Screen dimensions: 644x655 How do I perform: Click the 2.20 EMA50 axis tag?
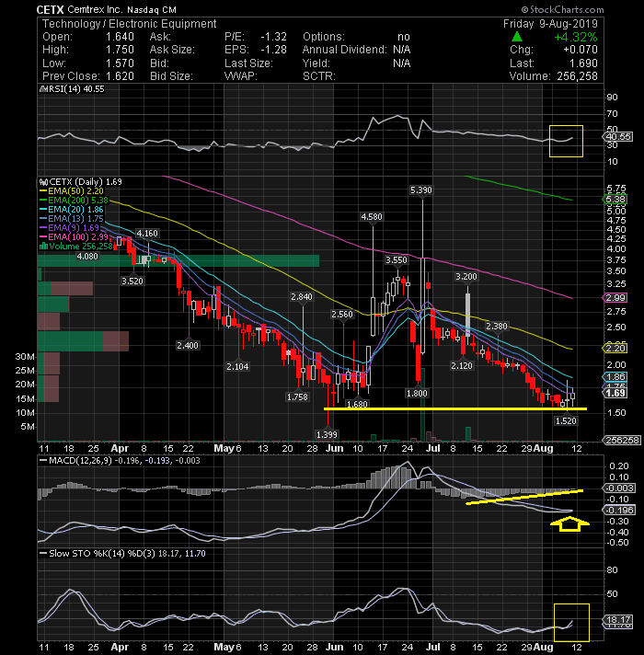tap(615, 349)
